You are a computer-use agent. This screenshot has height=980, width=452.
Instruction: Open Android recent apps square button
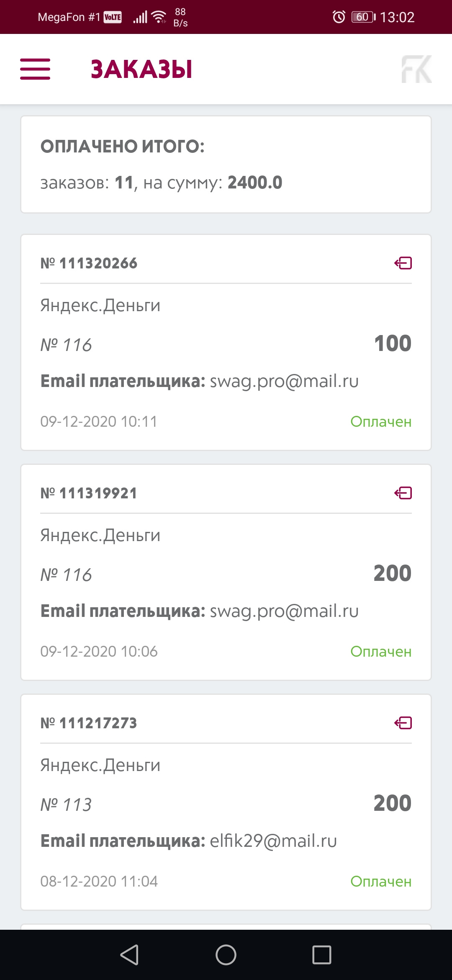(x=321, y=955)
